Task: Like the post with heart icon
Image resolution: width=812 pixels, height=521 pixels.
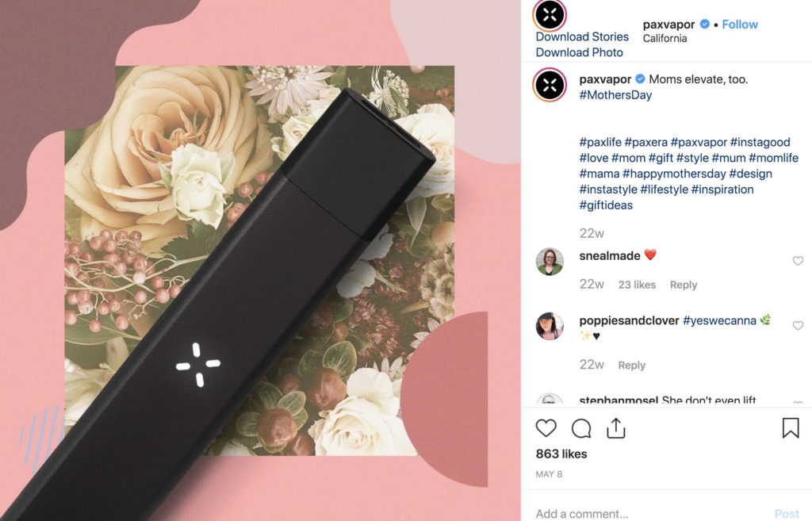Action: tap(546, 428)
